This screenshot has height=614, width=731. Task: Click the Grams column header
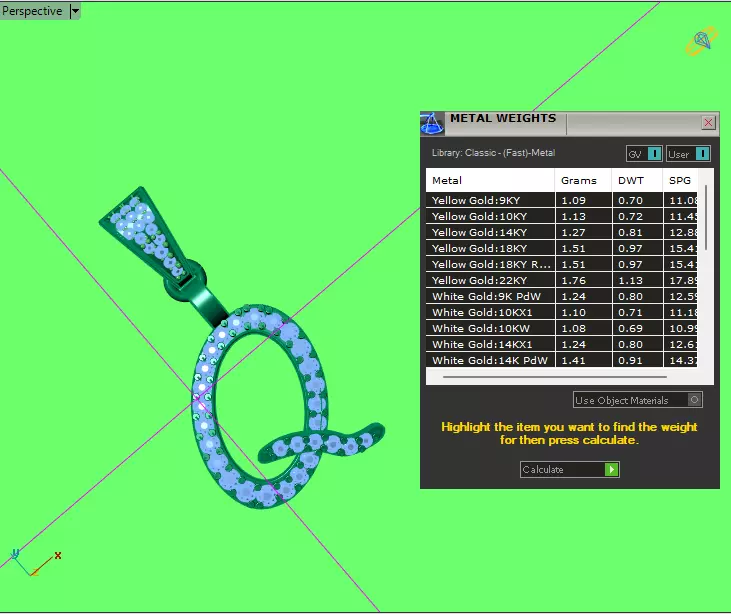[583, 180]
